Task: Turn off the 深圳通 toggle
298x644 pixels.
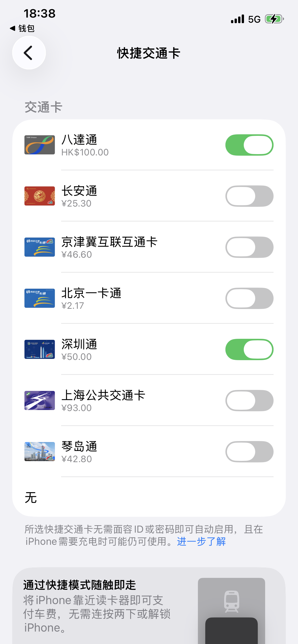Action: tap(249, 349)
